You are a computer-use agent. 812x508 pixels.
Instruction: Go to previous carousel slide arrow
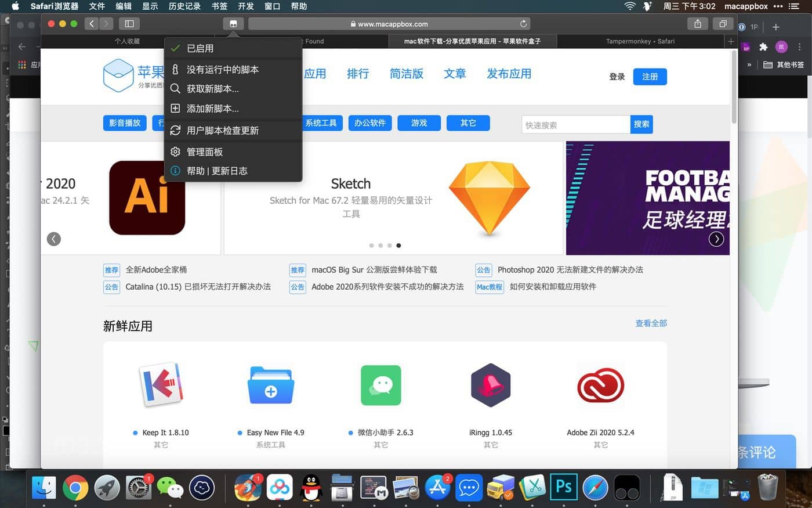pyautogui.click(x=54, y=239)
